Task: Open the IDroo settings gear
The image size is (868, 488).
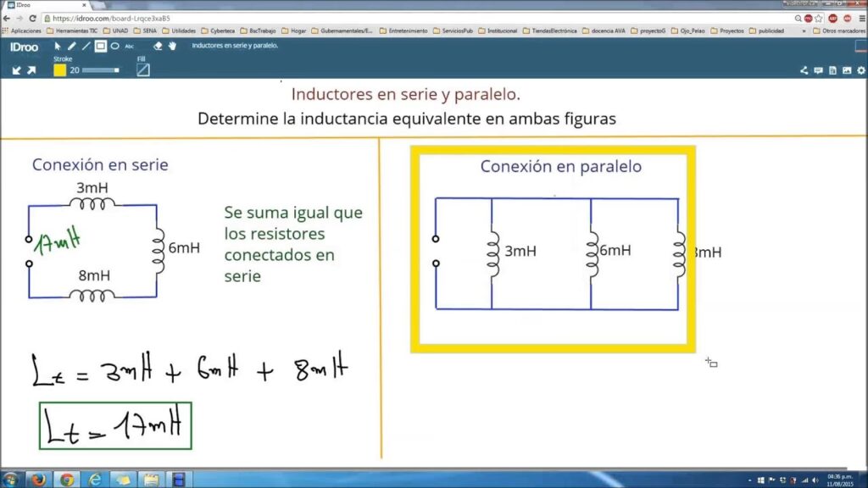Action: click(x=860, y=70)
